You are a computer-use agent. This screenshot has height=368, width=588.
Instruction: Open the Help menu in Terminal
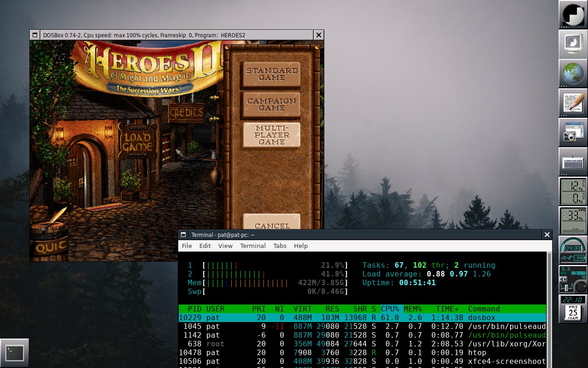(301, 246)
